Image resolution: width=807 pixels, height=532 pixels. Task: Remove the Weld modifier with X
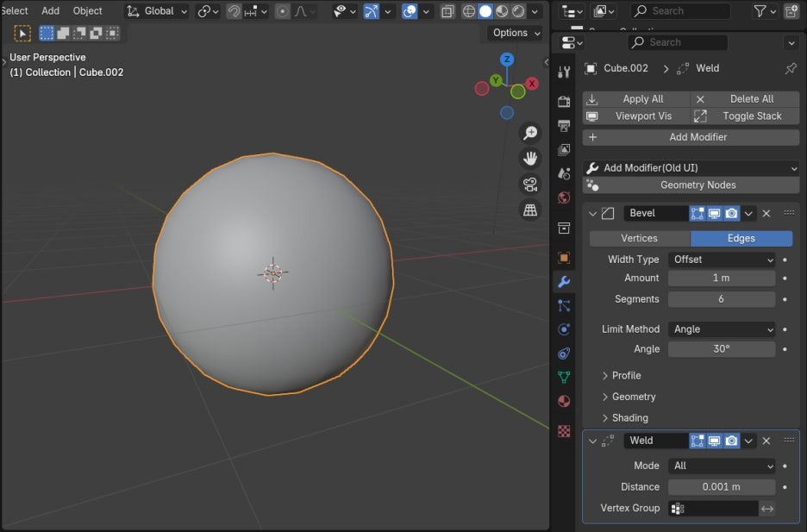[x=766, y=441]
